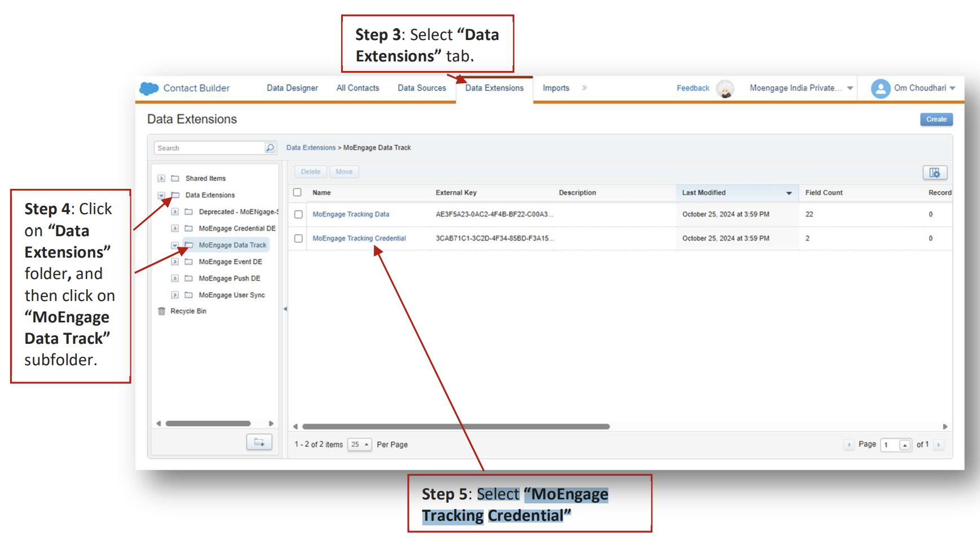
Task: Open the Recycle Bin trash icon
Action: click(x=162, y=311)
